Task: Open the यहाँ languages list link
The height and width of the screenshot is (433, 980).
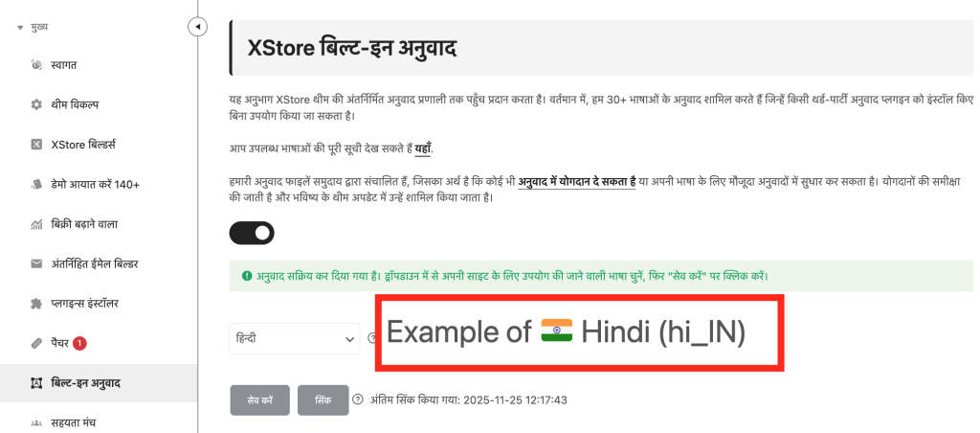Action: 423,148
